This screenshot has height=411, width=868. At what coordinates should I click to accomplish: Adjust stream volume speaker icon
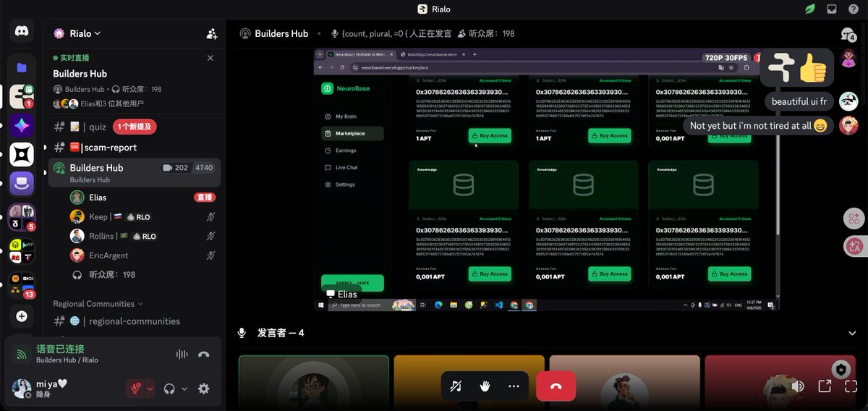pyautogui.click(x=797, y=386)
